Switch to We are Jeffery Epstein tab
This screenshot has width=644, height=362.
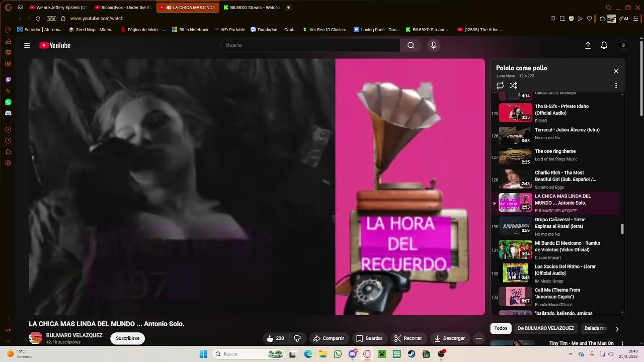(x=57, y=8)
